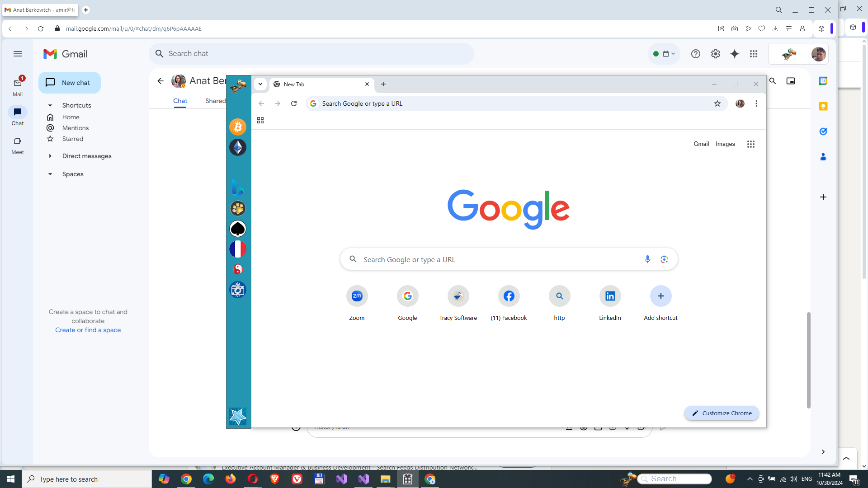Click the Ethereum icon in sidebar

(238, 147)
